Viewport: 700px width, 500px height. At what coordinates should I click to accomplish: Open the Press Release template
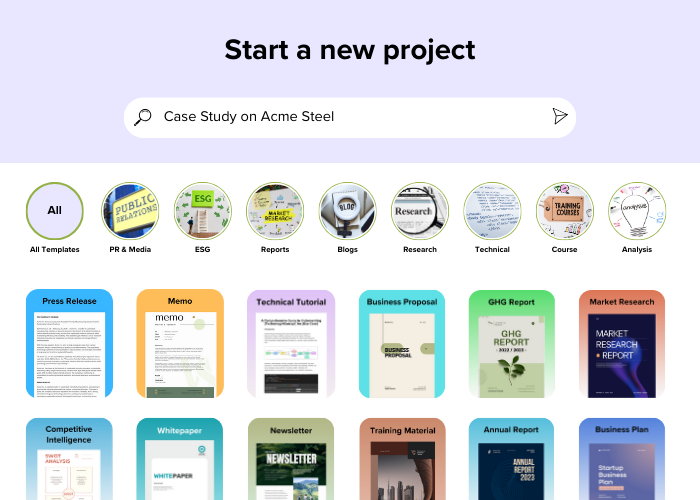pyautogui.click(x=69, y=343)
